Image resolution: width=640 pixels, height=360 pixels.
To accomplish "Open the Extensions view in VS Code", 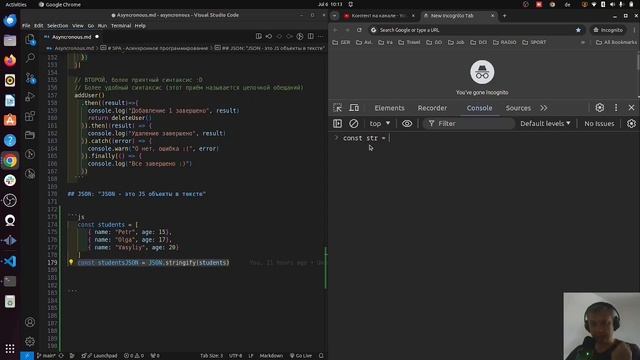I will pos(30,116).
